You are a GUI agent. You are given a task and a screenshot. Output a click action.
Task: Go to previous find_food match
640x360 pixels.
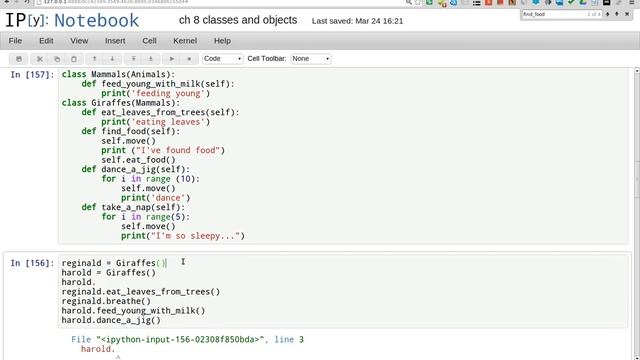click(607, 14)
